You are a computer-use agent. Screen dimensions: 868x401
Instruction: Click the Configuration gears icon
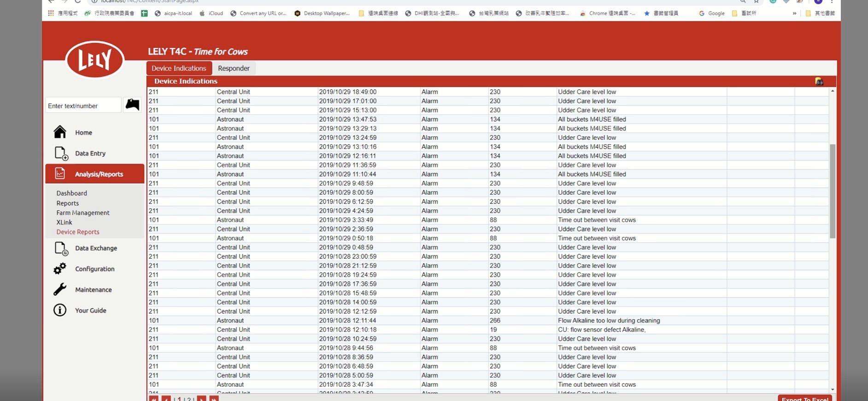[60, 268]
